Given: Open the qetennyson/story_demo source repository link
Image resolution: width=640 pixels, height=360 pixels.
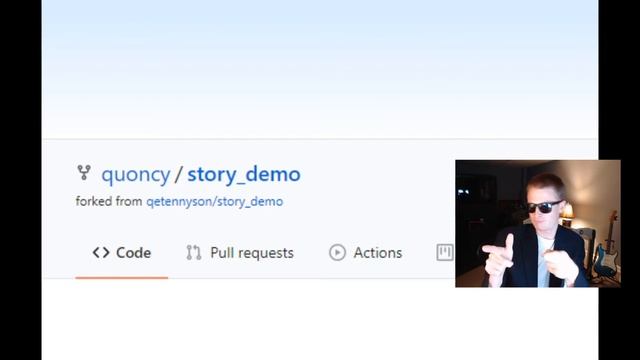Looking at the screenshot, I should (x=215, y=202).
